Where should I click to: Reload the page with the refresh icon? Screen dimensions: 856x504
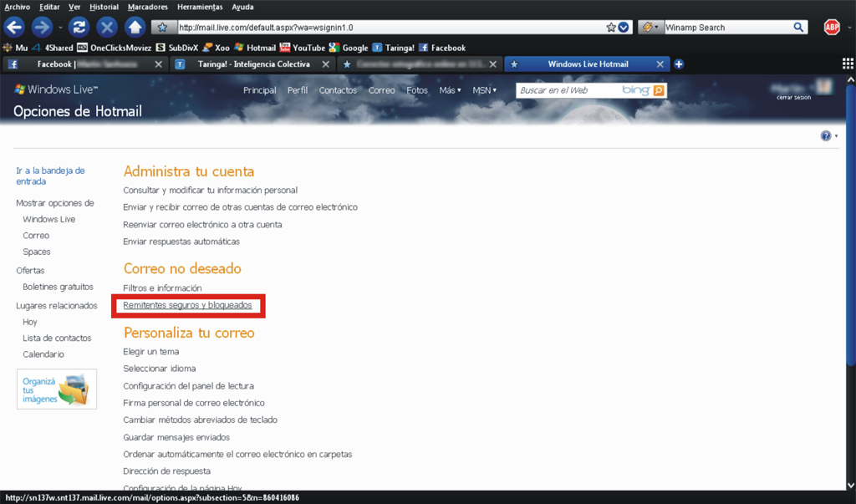coord(79,27)
